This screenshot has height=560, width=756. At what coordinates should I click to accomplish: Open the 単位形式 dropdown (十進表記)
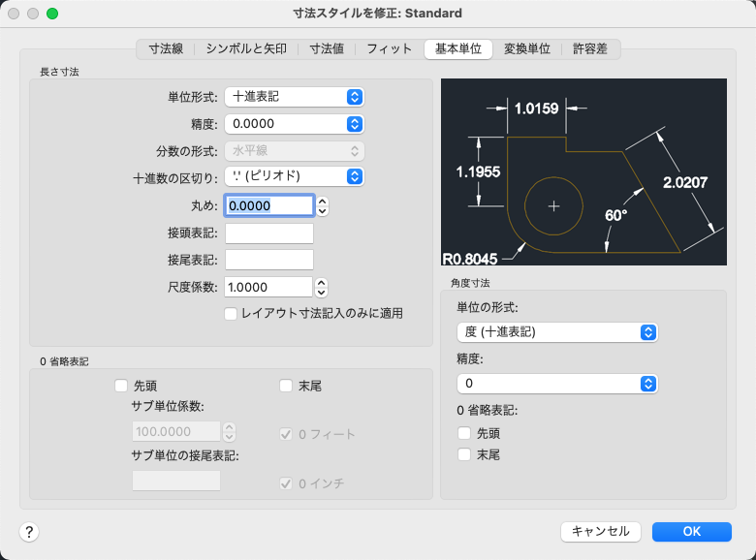(294, 97)
